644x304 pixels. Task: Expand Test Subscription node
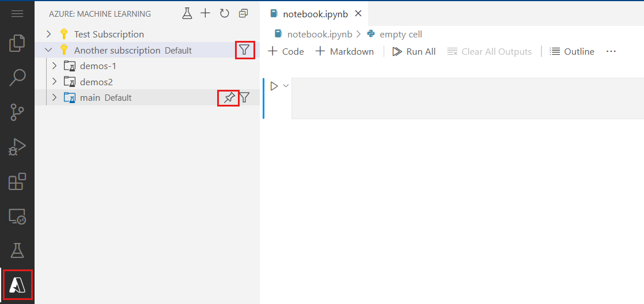coord(48,34)
